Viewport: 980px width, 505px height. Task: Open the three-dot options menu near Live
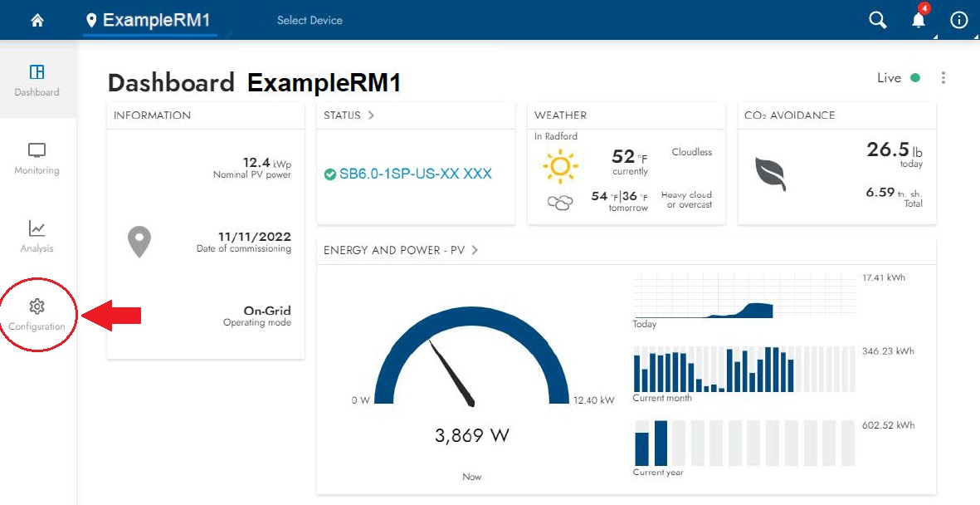943,77
